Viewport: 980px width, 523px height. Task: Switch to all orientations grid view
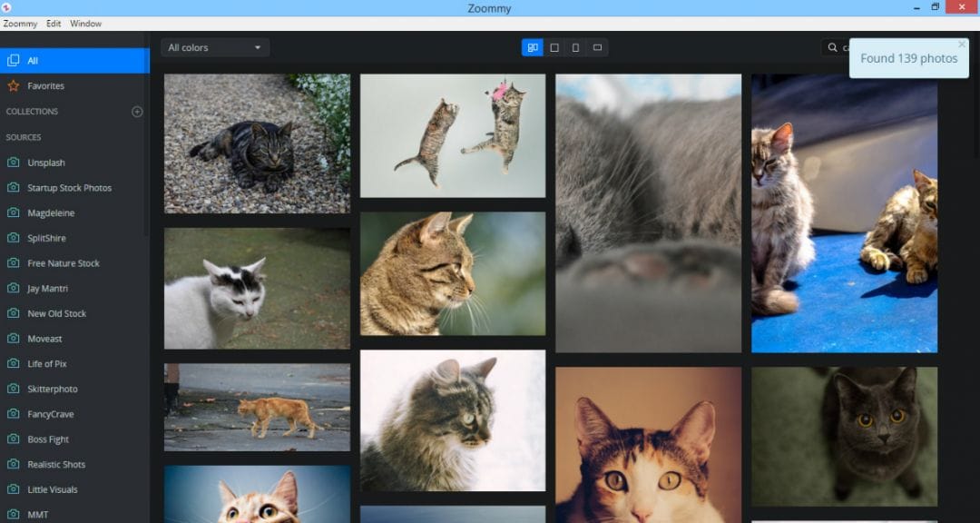[x=533, y=47]
